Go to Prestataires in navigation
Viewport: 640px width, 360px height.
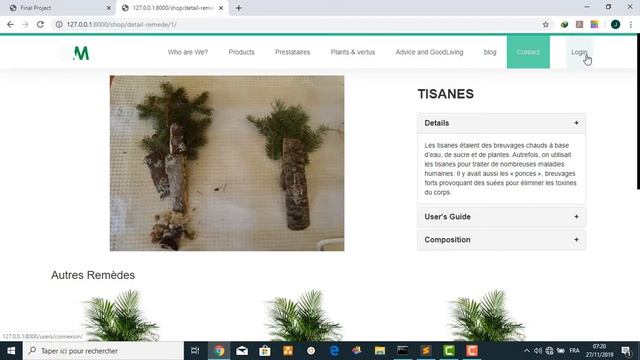(292, 52)
